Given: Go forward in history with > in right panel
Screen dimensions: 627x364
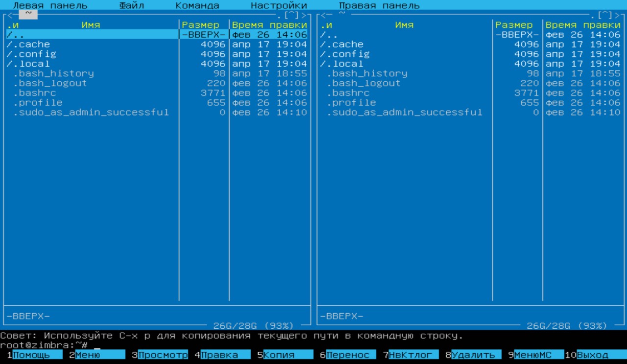Looking at the screenshot, I should tap(617, 15).
